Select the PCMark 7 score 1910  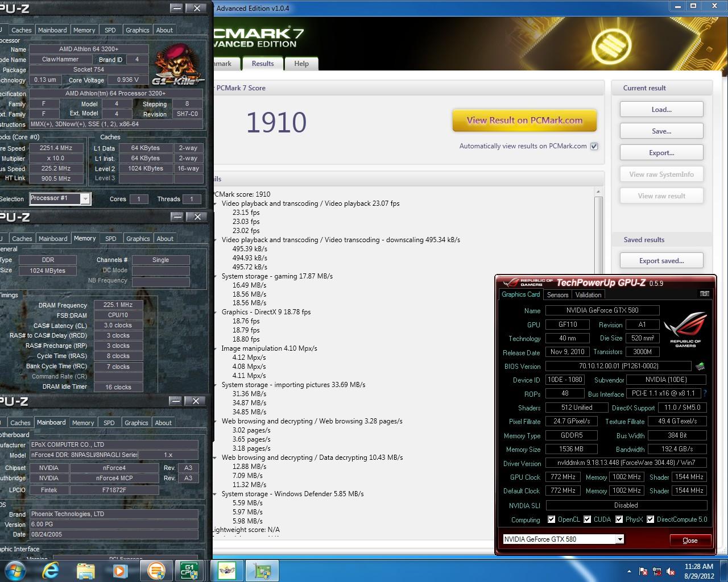[x=276, y=122]
